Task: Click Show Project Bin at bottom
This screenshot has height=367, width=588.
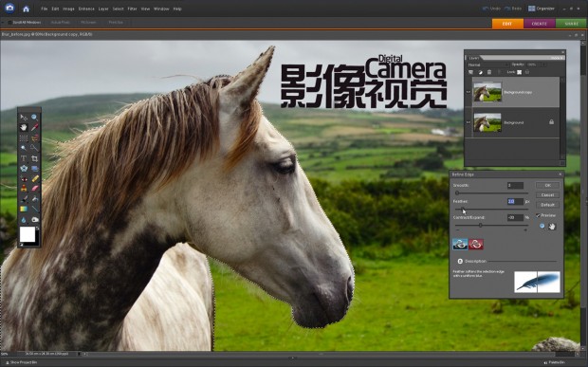Action: pos(22,362)
